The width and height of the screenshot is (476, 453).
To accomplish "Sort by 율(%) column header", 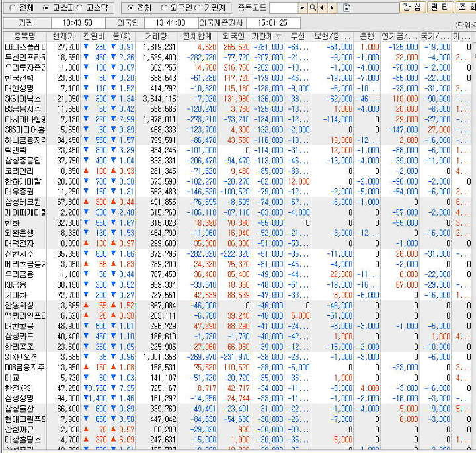I will pos(122,36).
